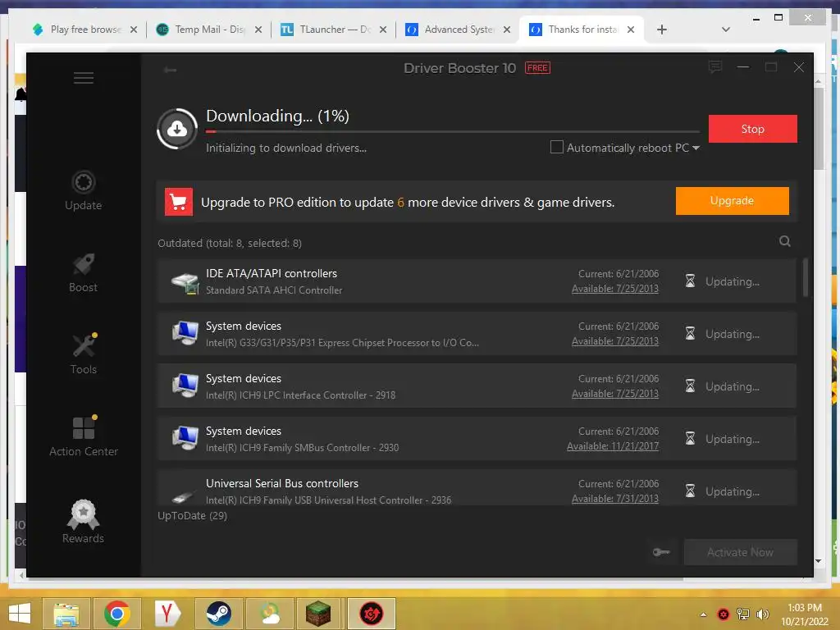Click Standard SATA AHCI Controller text

[x=274, y=290]
